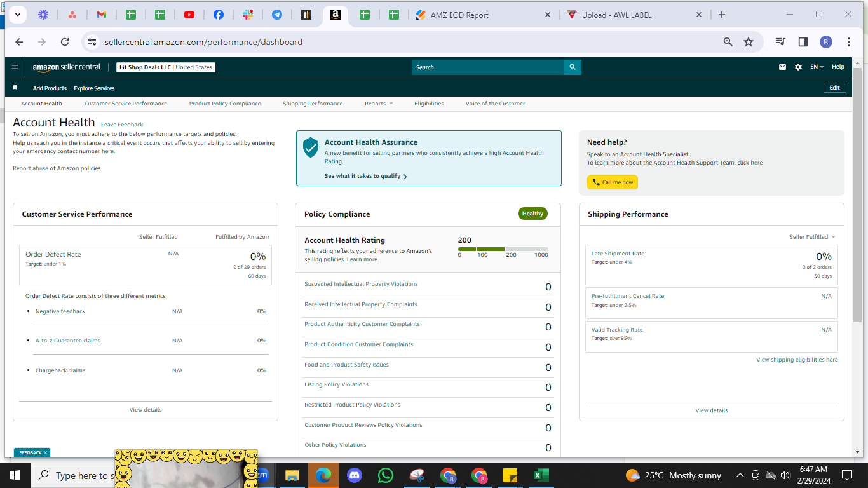Expand See what it takes to qualify
868x488 pixels.
pyautogui.click(x=365, y=176)
